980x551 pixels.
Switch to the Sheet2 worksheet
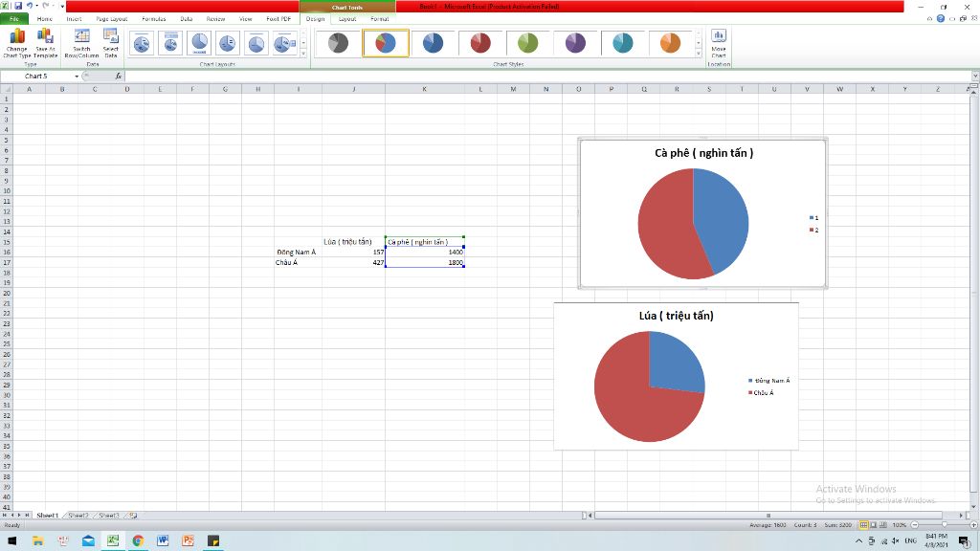click(x=77, y=515)
